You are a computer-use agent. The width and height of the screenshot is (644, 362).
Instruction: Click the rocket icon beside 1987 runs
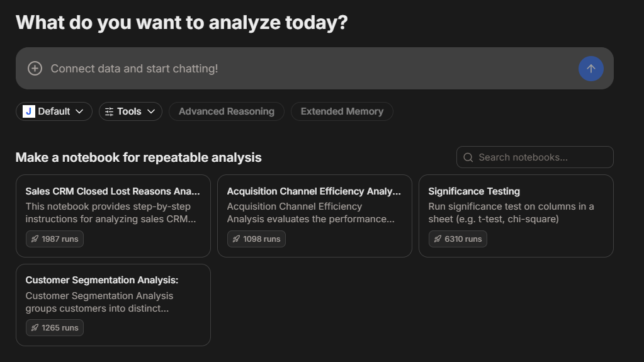click(35, 239)
